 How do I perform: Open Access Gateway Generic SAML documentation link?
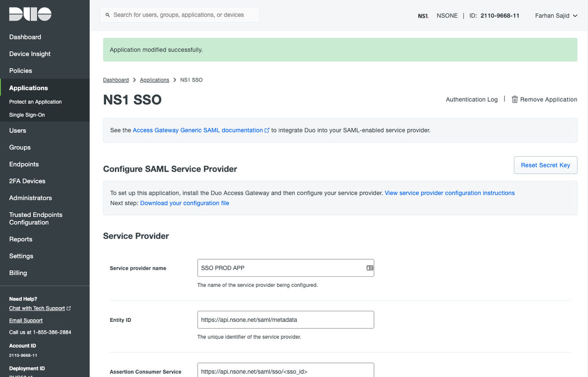[x=201, y=131]
